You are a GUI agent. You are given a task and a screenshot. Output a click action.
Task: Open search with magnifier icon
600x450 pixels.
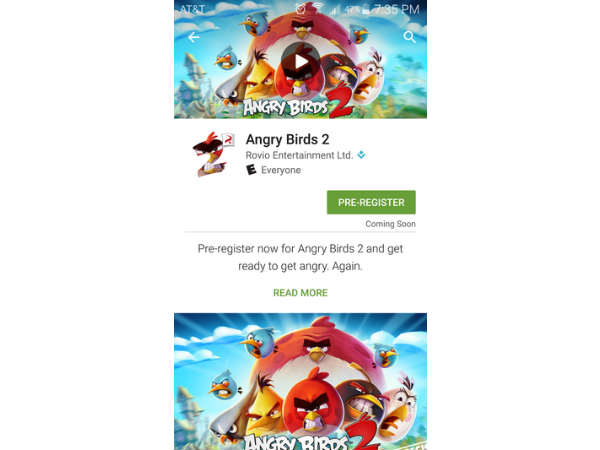point(409,37)
